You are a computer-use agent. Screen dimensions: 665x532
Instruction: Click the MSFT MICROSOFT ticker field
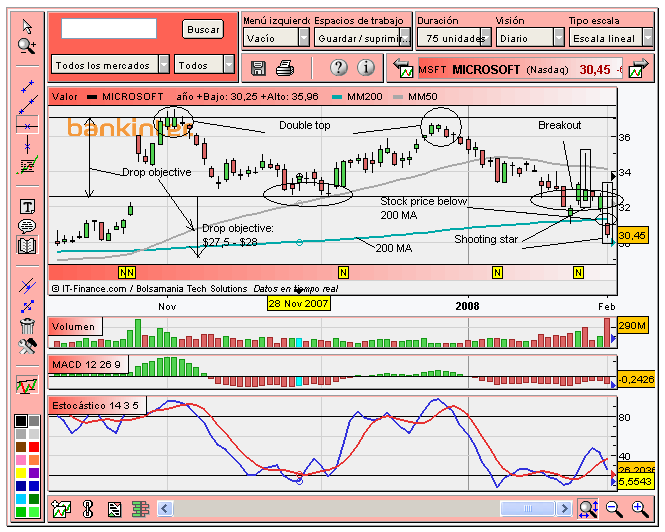520,69
